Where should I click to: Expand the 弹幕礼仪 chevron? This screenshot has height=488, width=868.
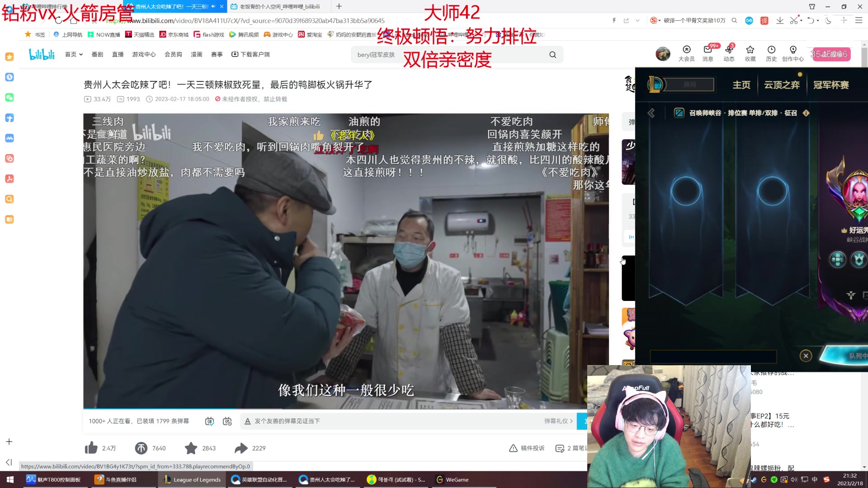coord(571,421)
